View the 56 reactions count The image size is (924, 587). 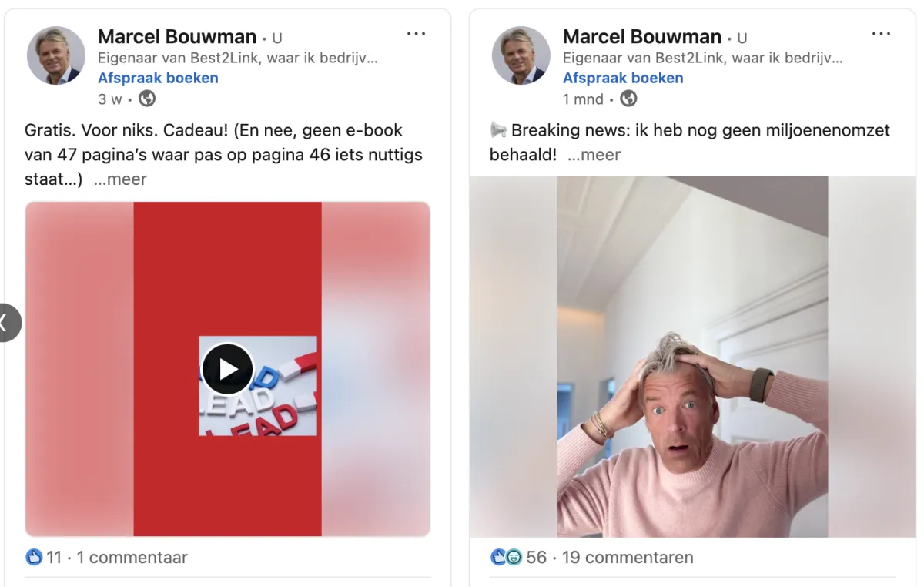537,557
